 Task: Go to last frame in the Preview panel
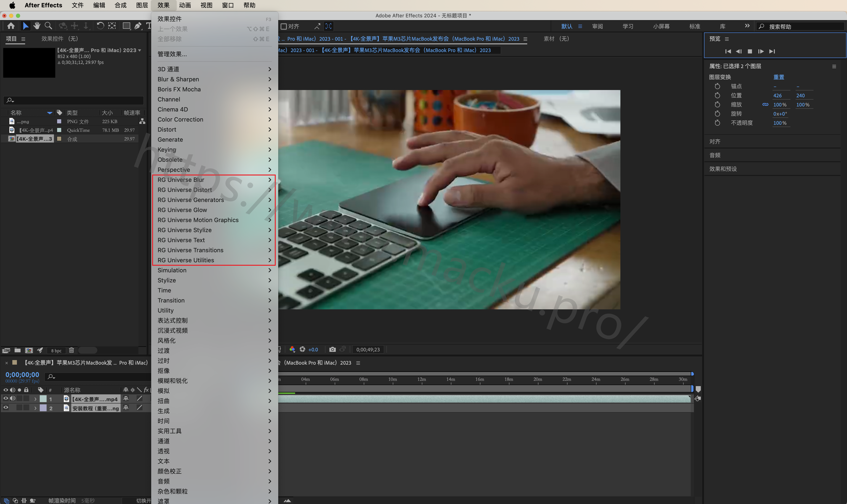coord(772,51)
